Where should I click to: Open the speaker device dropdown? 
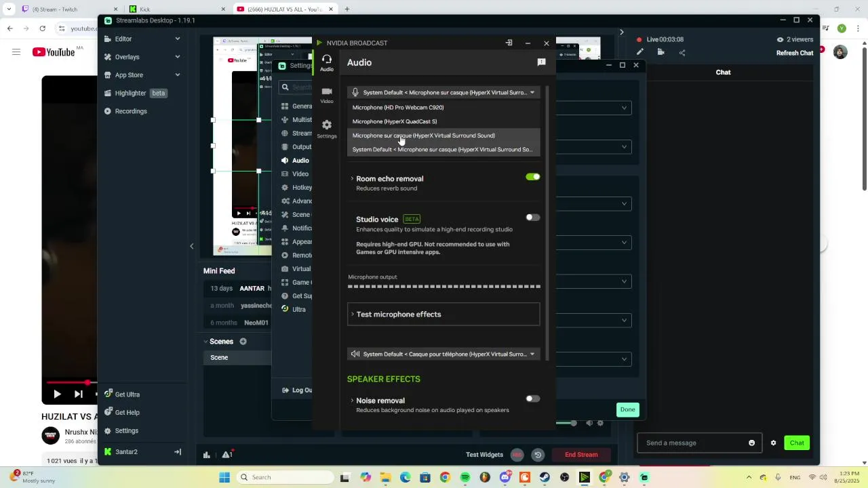443,354
